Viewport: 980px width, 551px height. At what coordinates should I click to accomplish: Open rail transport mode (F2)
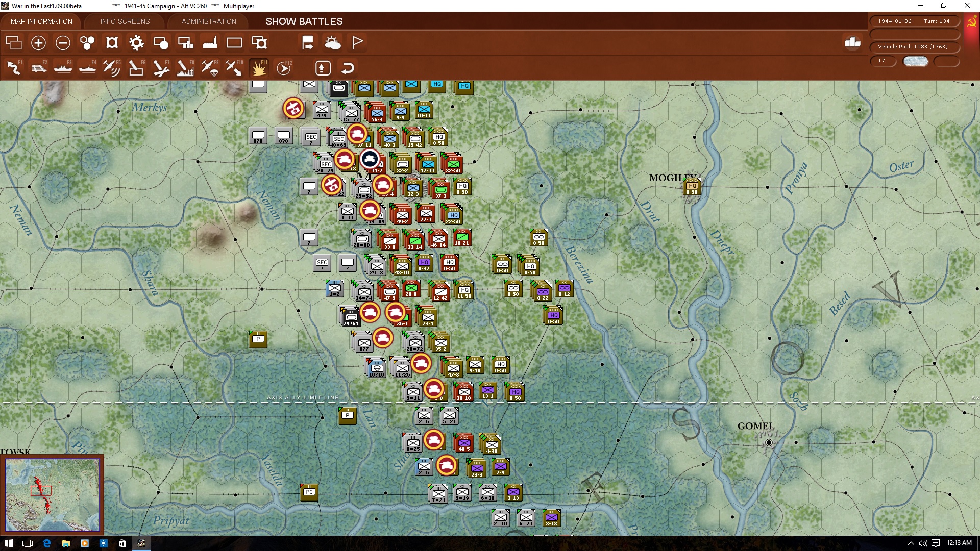click(39, 67)
